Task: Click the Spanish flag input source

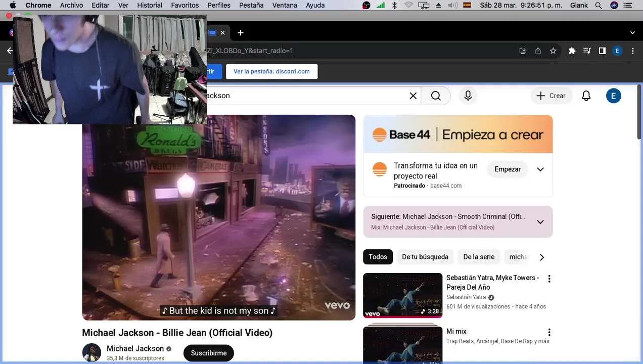Action: 467,5
